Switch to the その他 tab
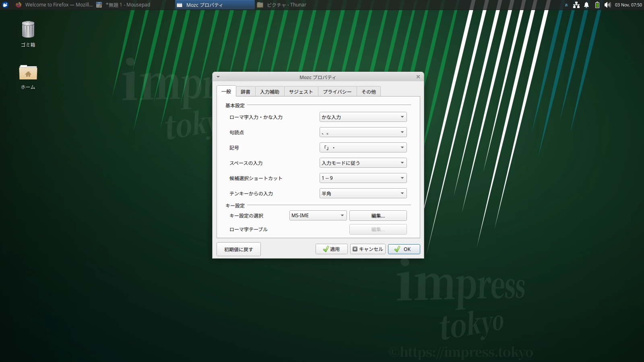644x362 pixels. 369,92
